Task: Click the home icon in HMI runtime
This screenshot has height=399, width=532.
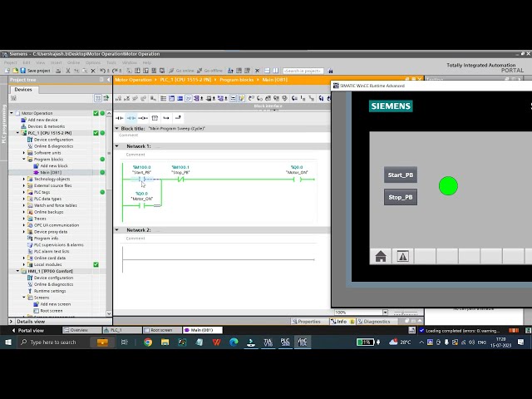Action: [x=381, y=256]
